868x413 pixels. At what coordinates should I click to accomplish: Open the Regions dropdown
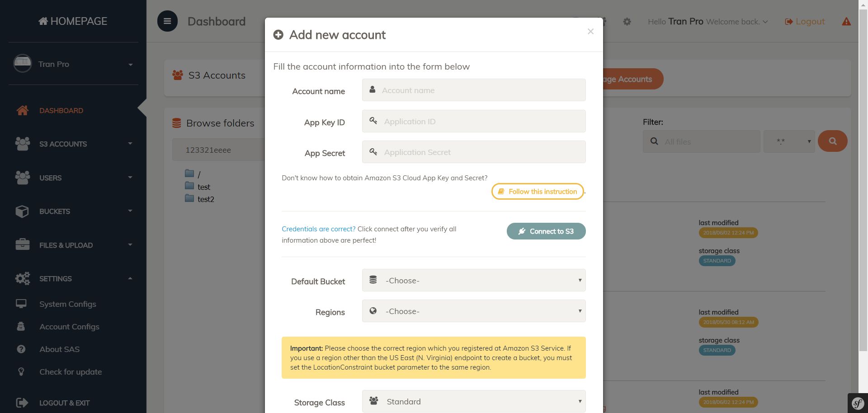(x=473, y=311)
